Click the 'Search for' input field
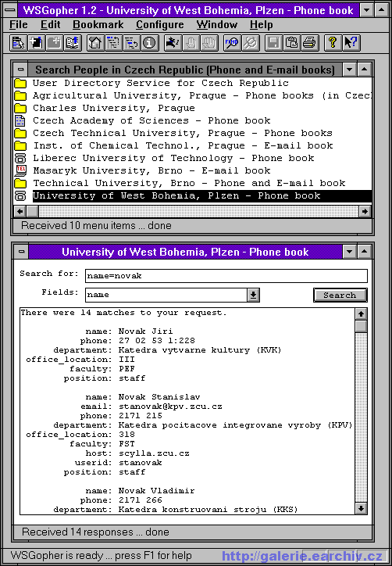 click(226, 276)
